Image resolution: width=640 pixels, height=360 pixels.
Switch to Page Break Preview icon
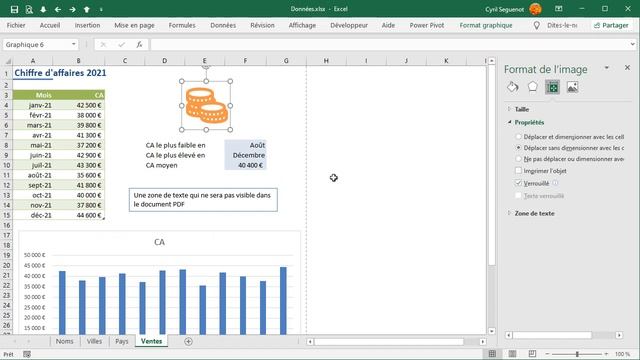(x=532, y=354)
